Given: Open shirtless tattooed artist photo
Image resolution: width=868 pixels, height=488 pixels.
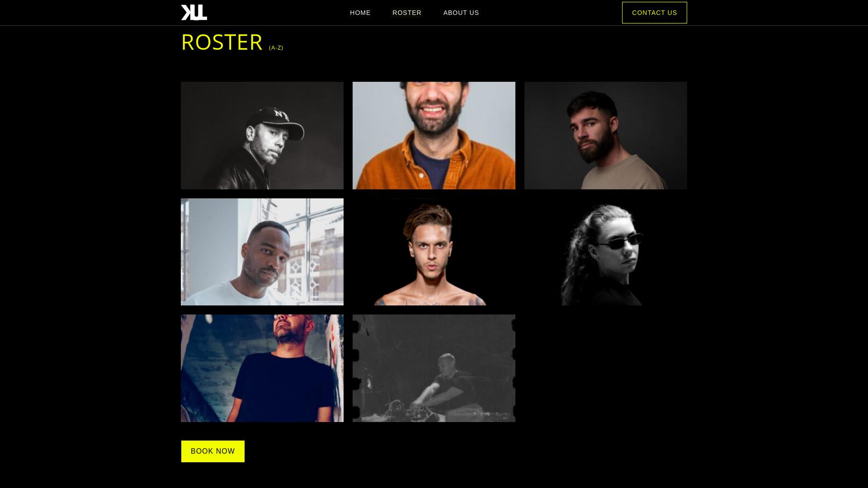Looking at the screenshot, I should click(x=434, y=252).
